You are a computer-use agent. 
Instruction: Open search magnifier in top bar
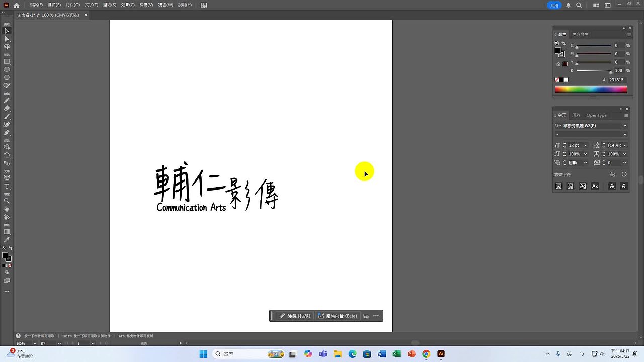click(x=579, y=5)
